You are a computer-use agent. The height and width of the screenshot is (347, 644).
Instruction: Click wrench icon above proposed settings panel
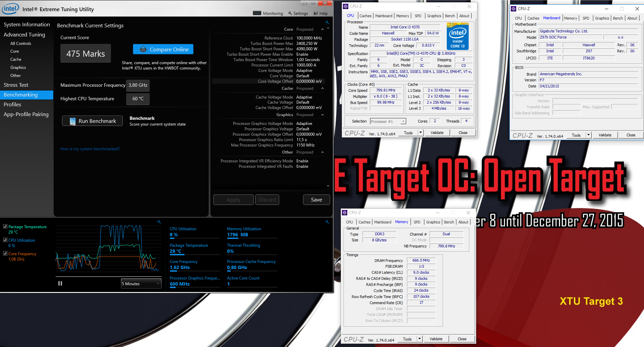coord(327,22)
